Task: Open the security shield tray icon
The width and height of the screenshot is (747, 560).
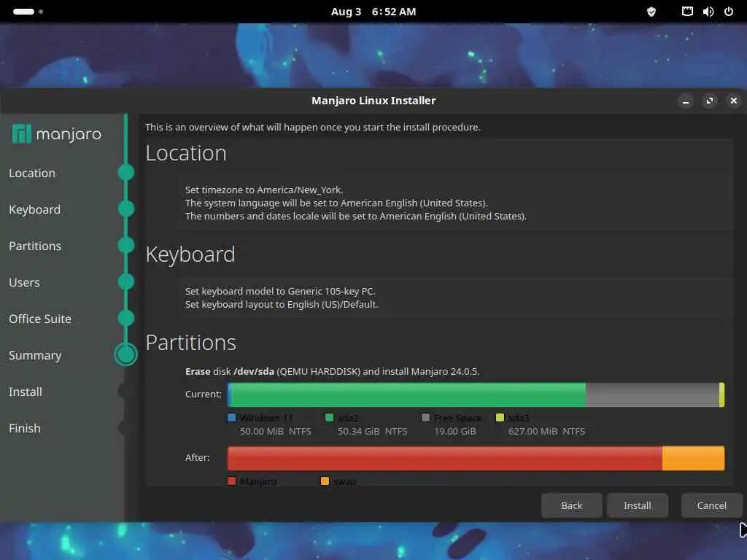Action: tap(651, 12)
